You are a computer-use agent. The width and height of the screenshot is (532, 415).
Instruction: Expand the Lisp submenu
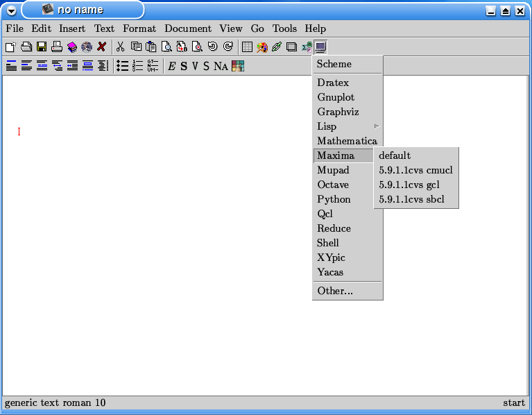point(347,126)
